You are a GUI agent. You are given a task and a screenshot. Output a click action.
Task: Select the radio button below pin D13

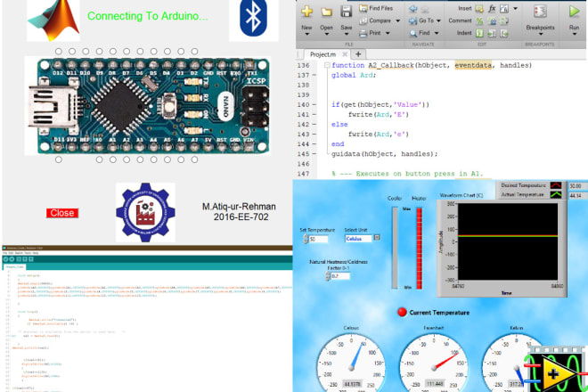click(59, 159)
